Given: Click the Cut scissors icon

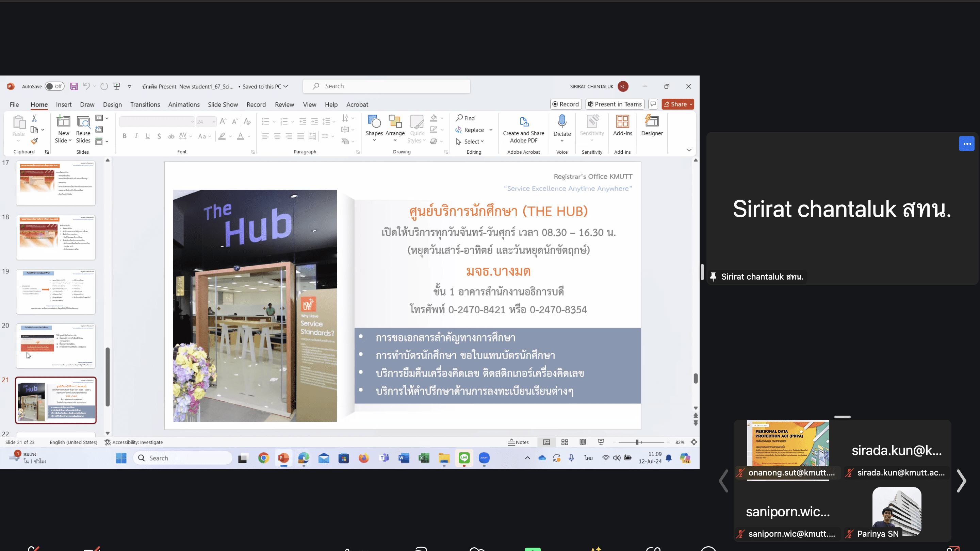Looking at the screenshot, I should coord(34,118).
